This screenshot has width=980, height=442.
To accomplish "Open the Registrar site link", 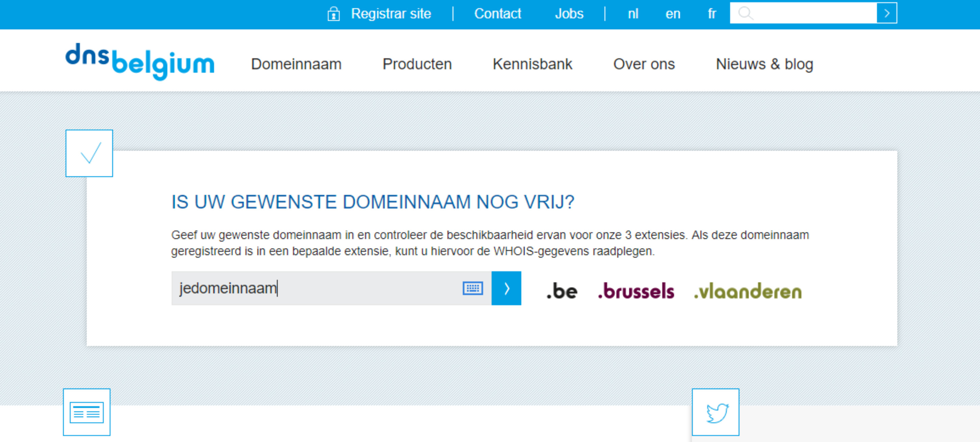I will pos(391,14).
